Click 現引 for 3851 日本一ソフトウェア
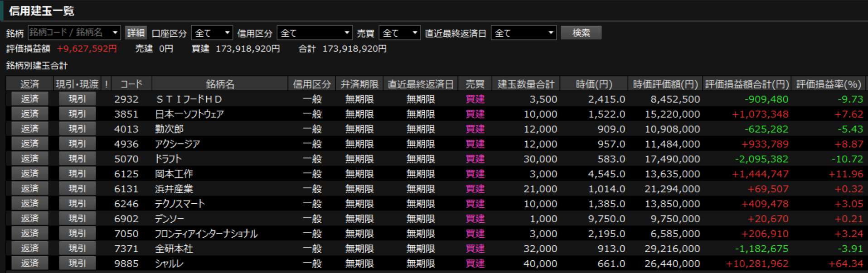The height and width of the screenshot is (273, 868). (x=77, y=114)
